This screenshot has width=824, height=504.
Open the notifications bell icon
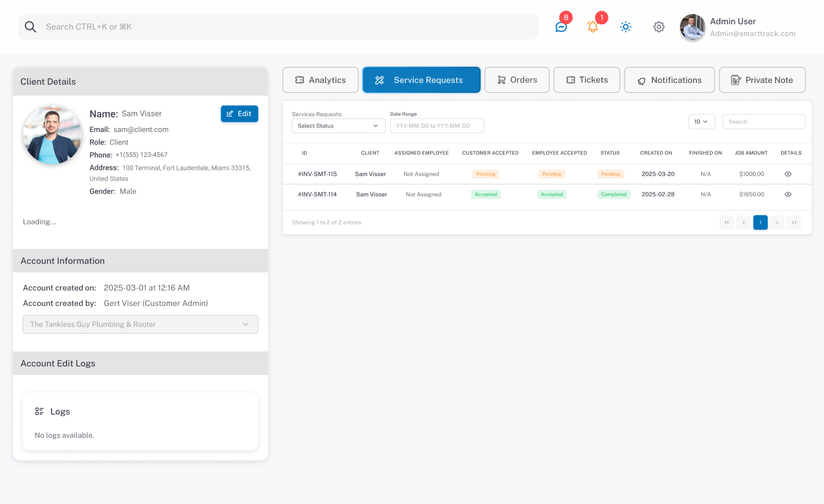point(593,27)
